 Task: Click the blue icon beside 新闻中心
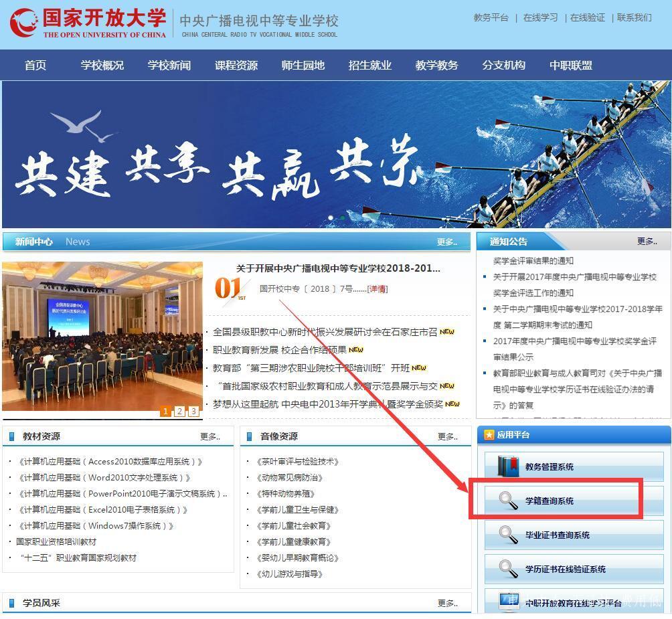(11, 242)
